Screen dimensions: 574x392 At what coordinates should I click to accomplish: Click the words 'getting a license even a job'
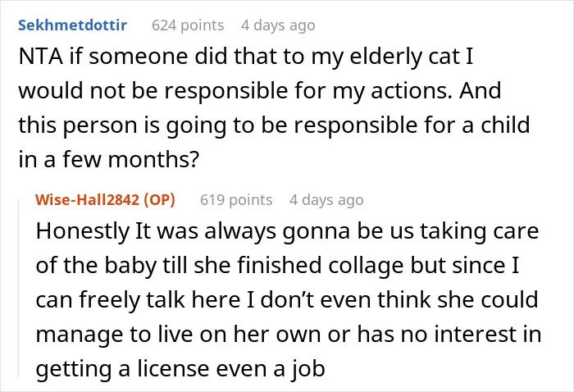[x=180, y=368]
